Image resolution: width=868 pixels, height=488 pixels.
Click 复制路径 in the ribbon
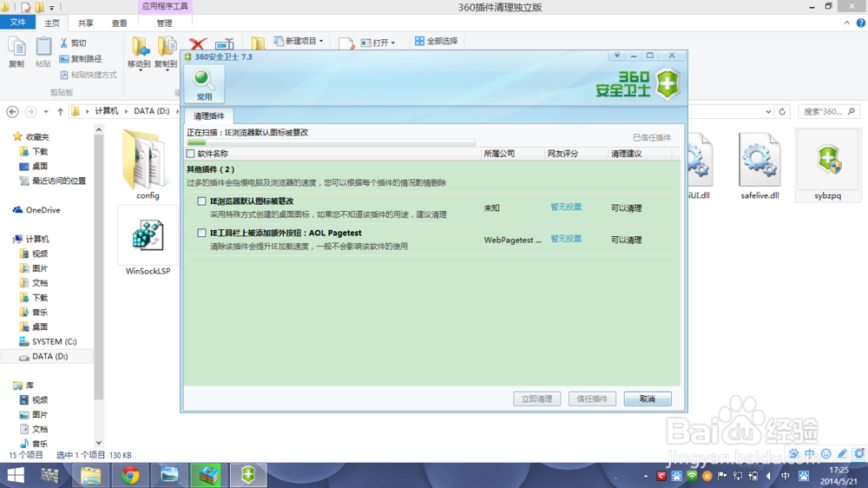coord(81,59)
